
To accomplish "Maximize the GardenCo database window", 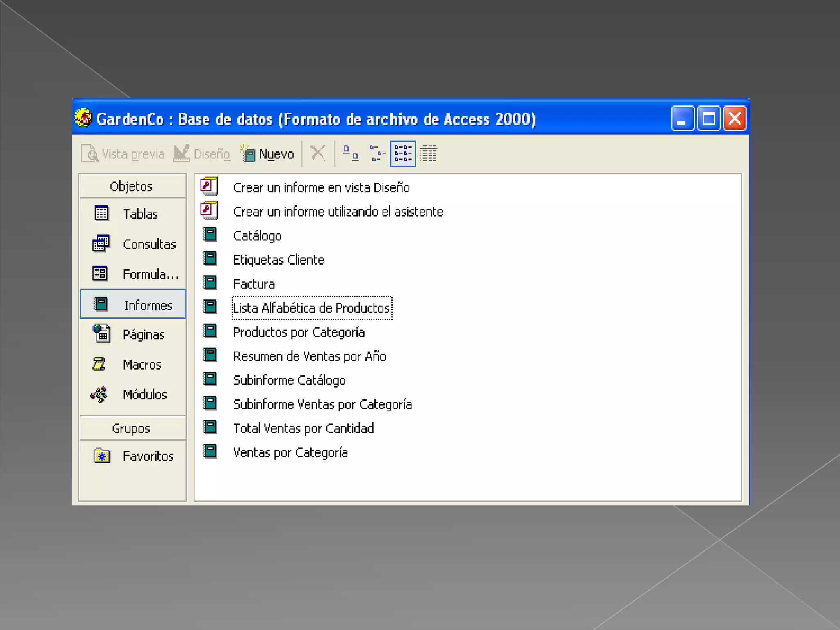I will [709, 119].
